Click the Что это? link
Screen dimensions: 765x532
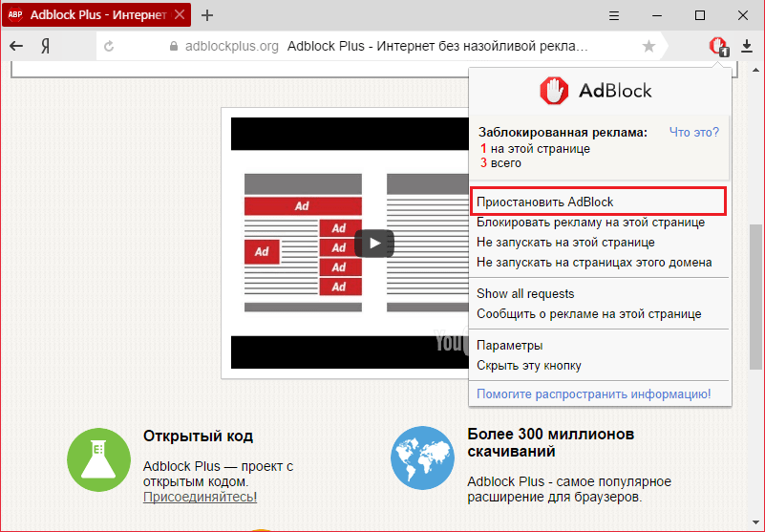click(x=693, y=132)
